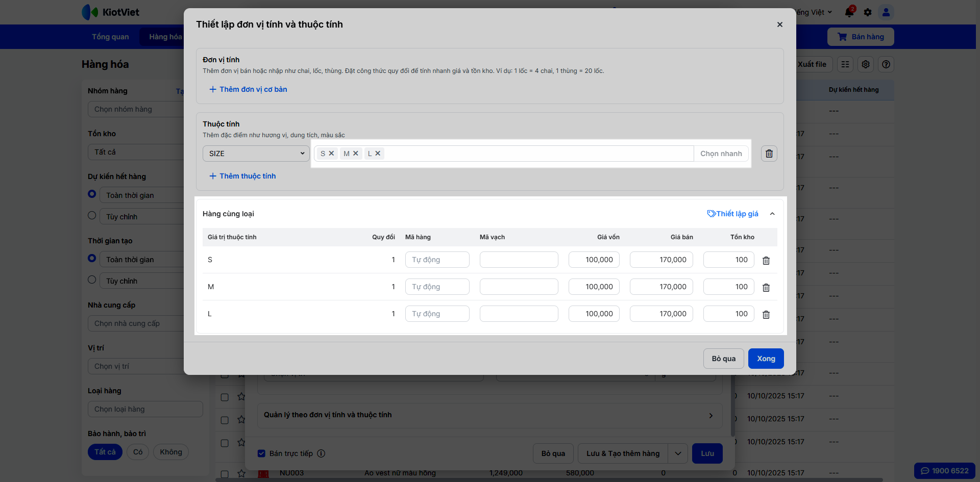The width and height of the screenshot is (980, 482).
Task: Expand Quản lý theo đơn vị tính
Action: click(x=710, y=415)
